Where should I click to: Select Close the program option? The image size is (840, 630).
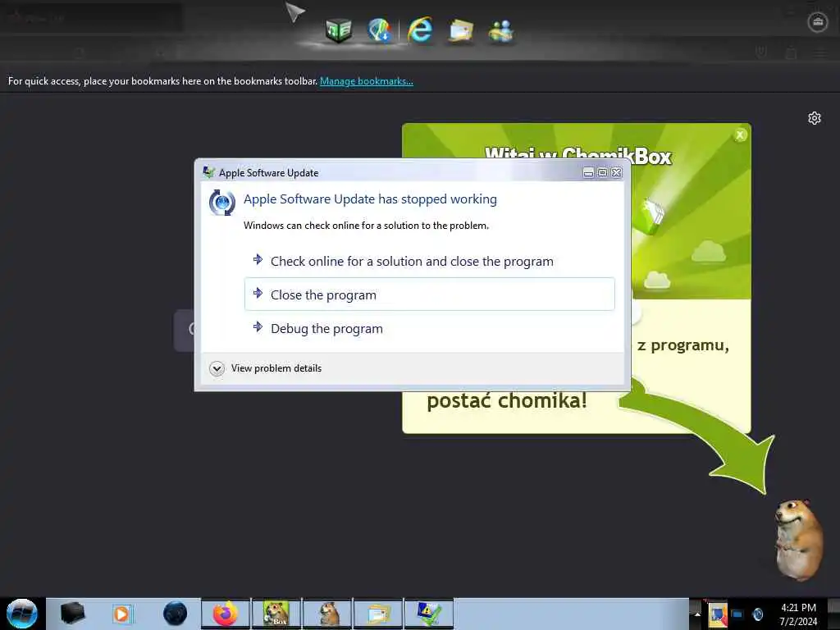[x=430, y=294]
